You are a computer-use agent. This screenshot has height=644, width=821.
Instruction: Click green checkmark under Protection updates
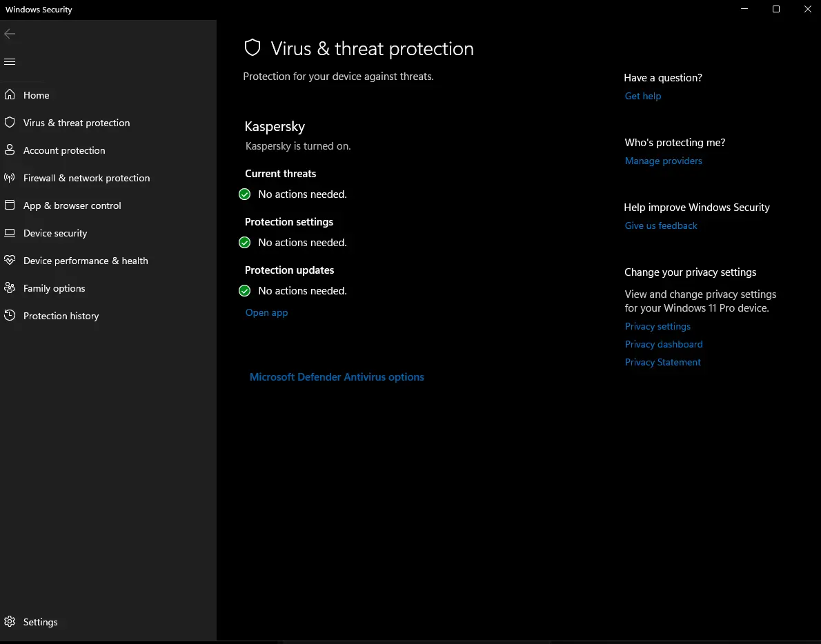[x=244, y=290]
